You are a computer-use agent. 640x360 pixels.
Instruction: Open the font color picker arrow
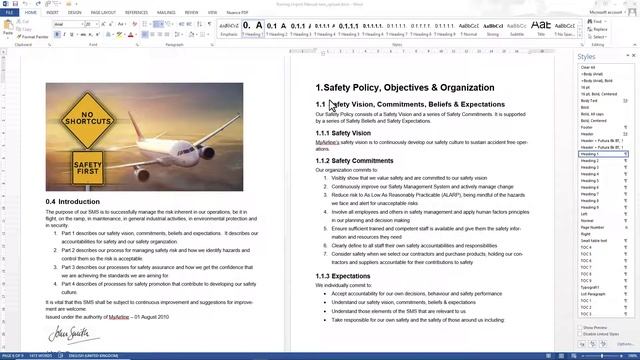click(x=136, y=35)
